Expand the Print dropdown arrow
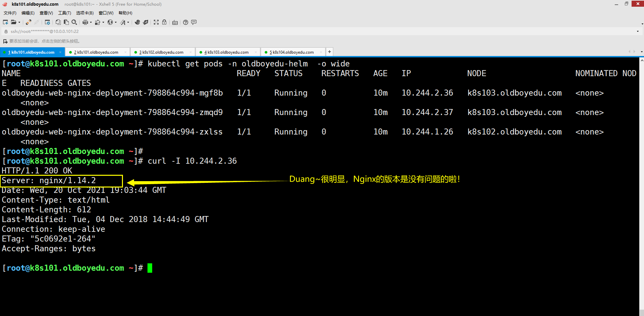The image size is (644, 316). click(x=91, y=22)
